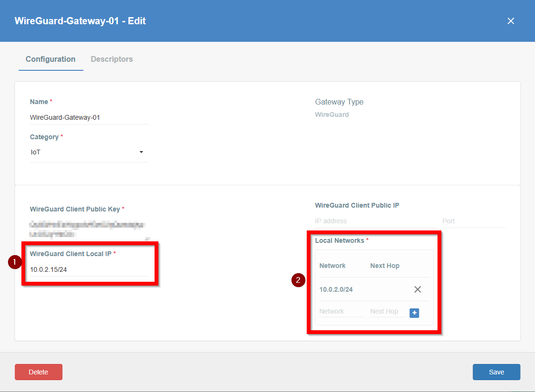535x392 pixels.
Task: Click the Public IP address field
Action: point(375,221)
